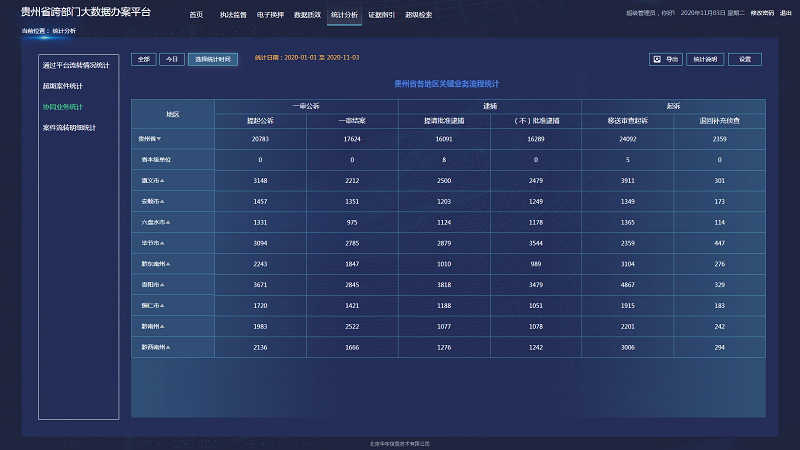Expand the 毕节市 row arrow
The image size is (800, 450).
tap(162, 243)
